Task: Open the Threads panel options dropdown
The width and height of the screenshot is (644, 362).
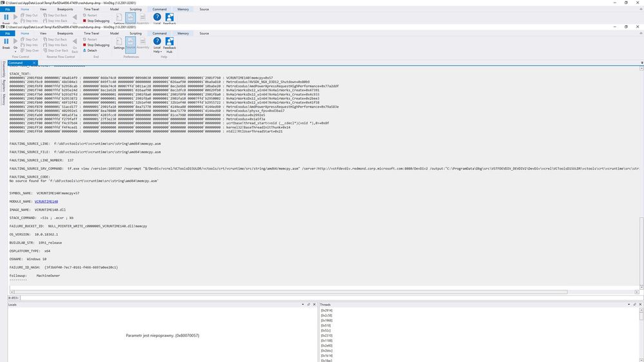Action: [629, 305]
